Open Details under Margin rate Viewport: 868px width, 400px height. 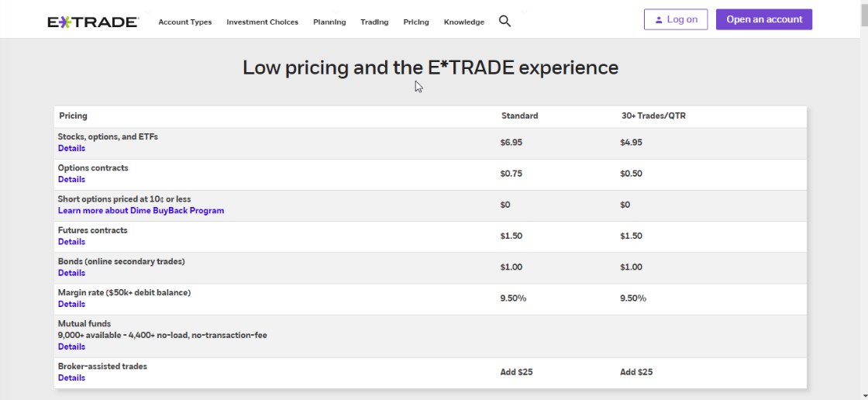[71, 304]
